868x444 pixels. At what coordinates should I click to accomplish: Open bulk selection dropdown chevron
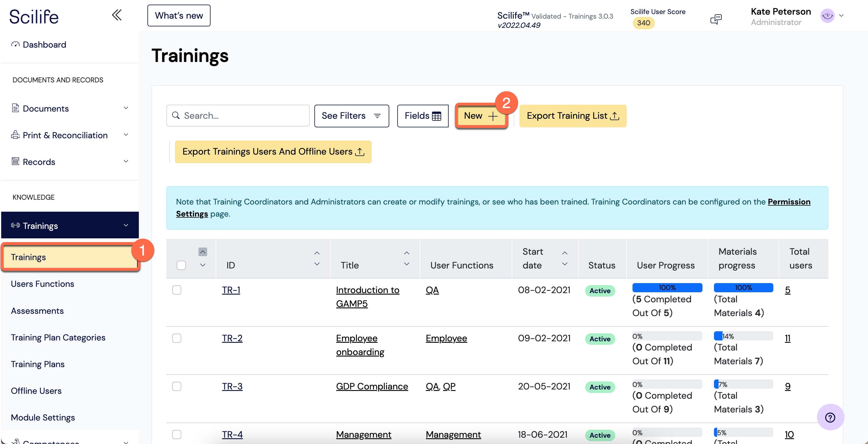click(203, 265)
